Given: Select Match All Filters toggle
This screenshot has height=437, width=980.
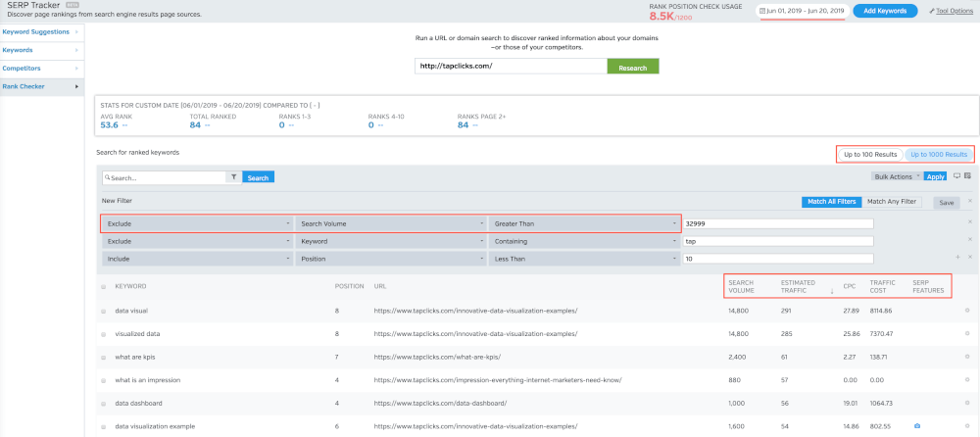Looking at the screenshot, I should 831,201.
